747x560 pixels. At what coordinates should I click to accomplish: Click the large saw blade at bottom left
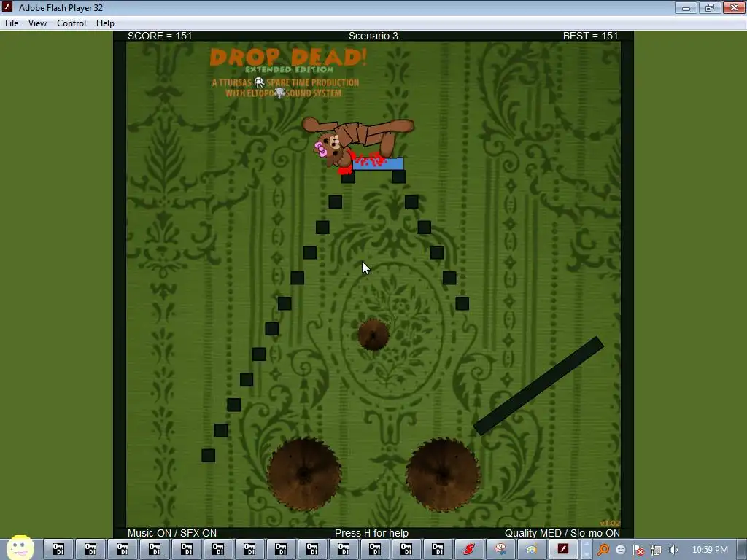(304, 474)
